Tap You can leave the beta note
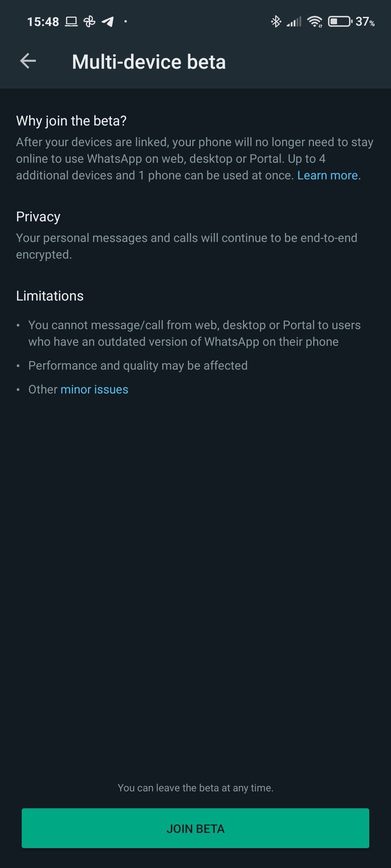The image size is (391, 868). point(195,788)
